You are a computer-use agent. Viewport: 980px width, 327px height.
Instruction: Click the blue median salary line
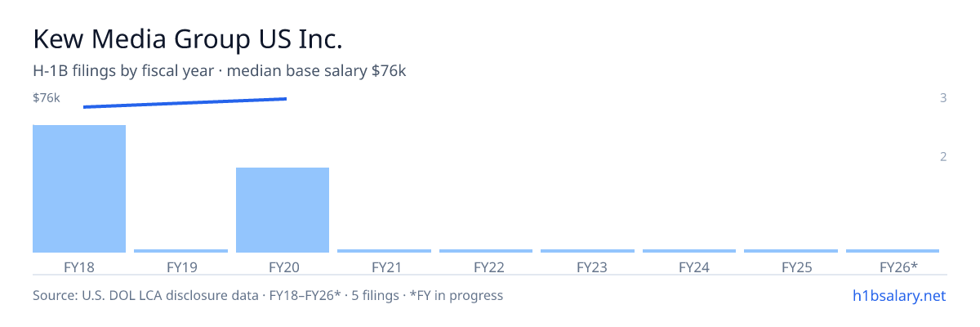click(185, 102)
